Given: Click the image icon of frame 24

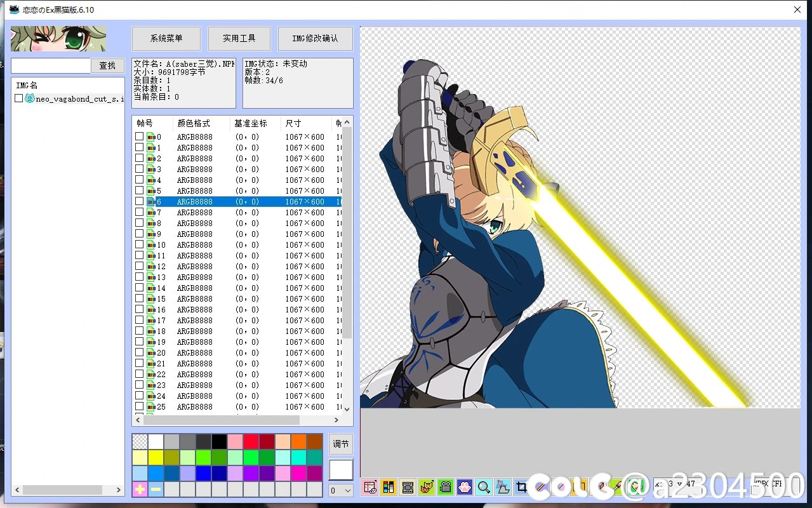Looking at the screenshot, I should point(151,396).
